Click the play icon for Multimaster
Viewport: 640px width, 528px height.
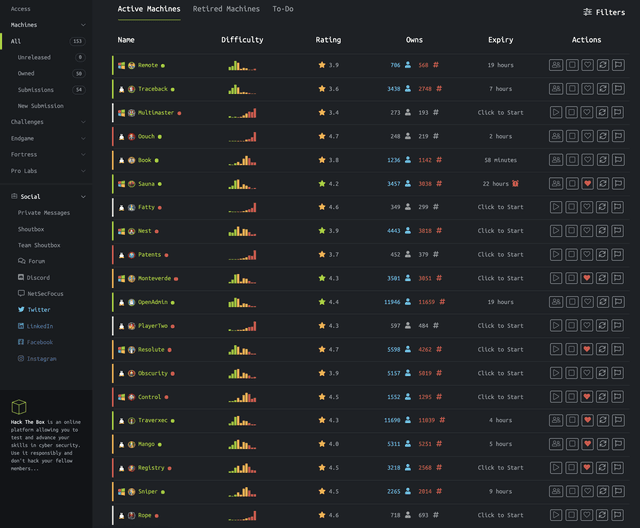[556, 113]
